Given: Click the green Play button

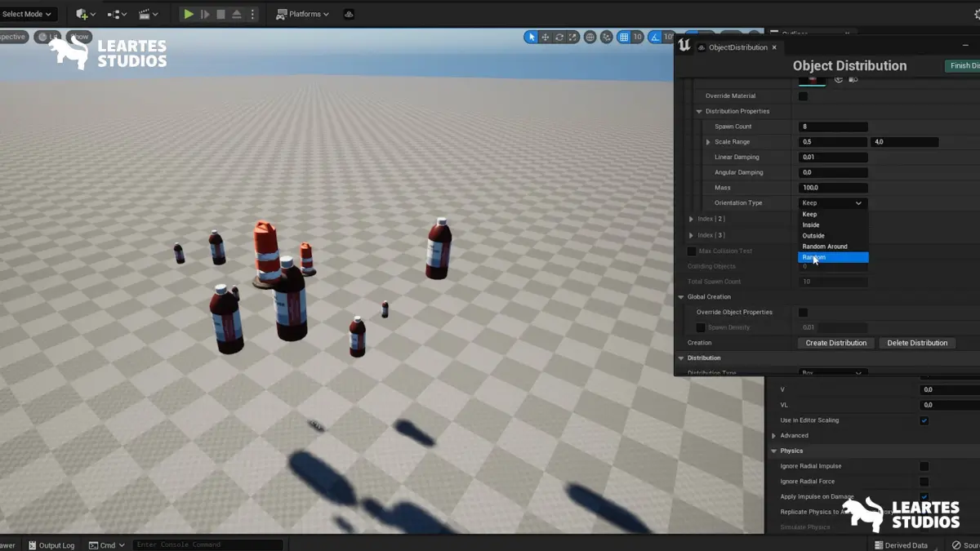Looking at the screenshot, I should [189, 14].
